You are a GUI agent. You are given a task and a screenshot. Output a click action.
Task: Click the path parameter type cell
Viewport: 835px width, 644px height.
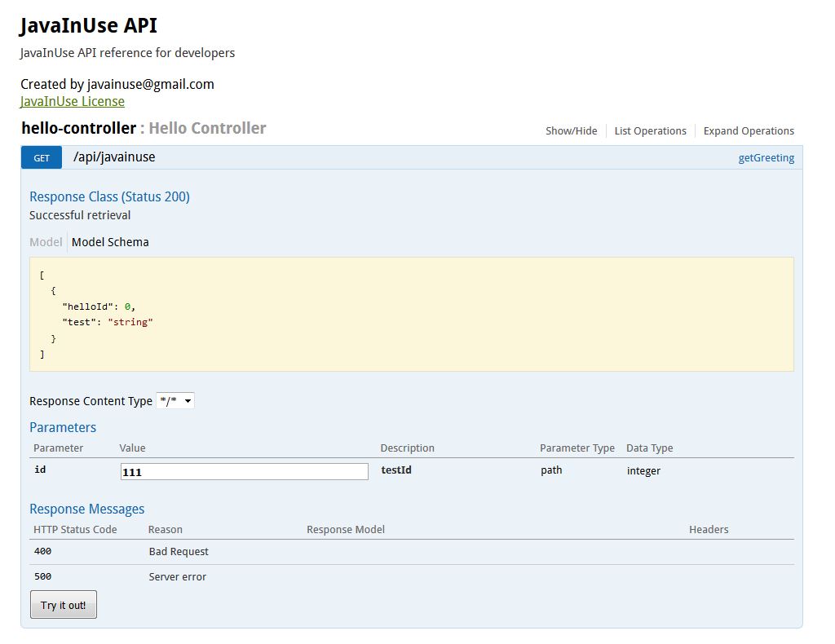551,470
